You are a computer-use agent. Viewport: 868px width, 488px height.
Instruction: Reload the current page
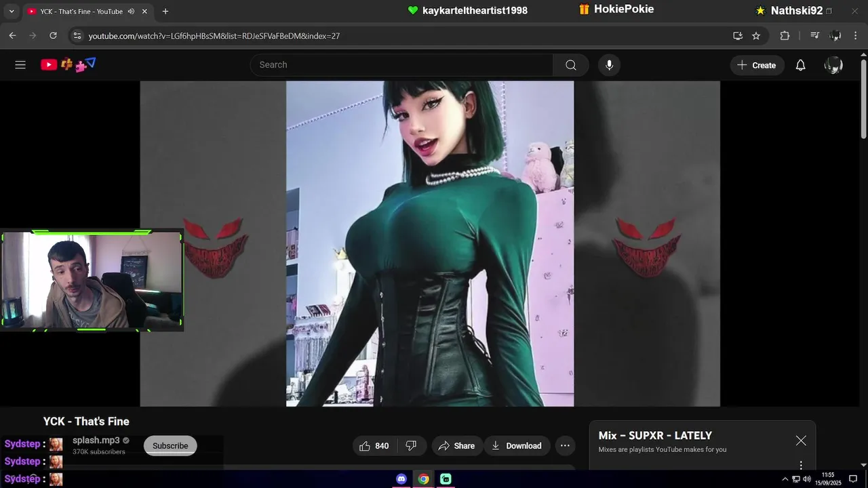point(53,35)
